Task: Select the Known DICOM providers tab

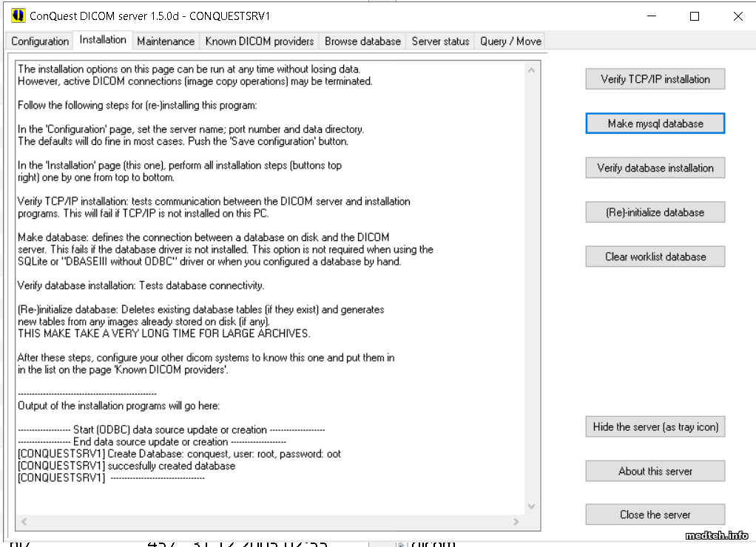Action: [x=260, y=41]
